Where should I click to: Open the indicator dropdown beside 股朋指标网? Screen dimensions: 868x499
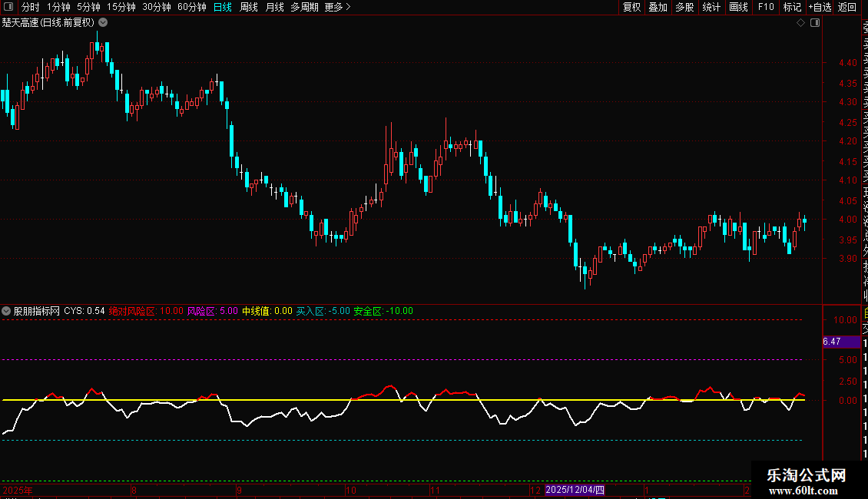click(x=6, y=311)
